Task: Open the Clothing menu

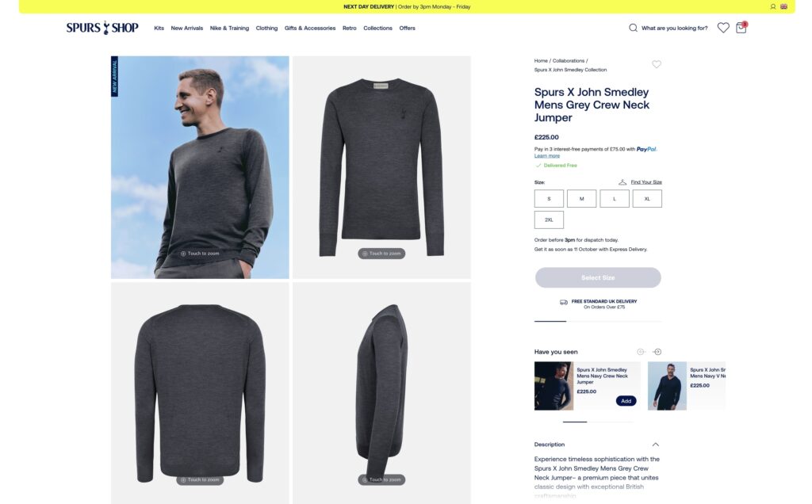Action: tap(266, 28)
